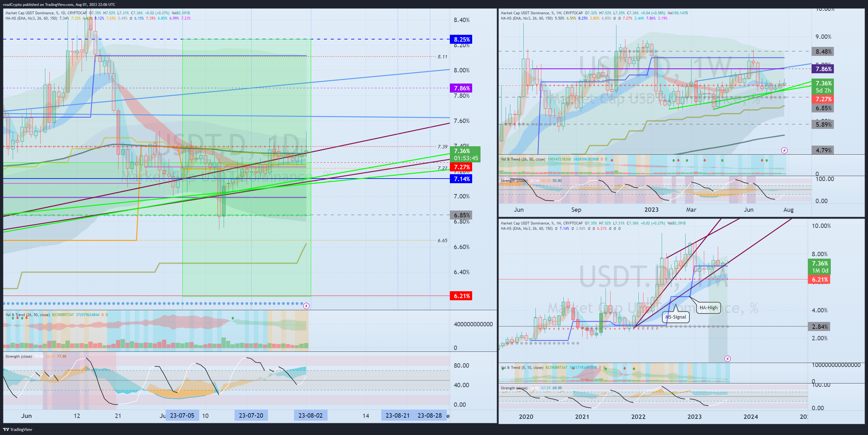Click the 2022 label on the monthly time axis

point(638,416)
